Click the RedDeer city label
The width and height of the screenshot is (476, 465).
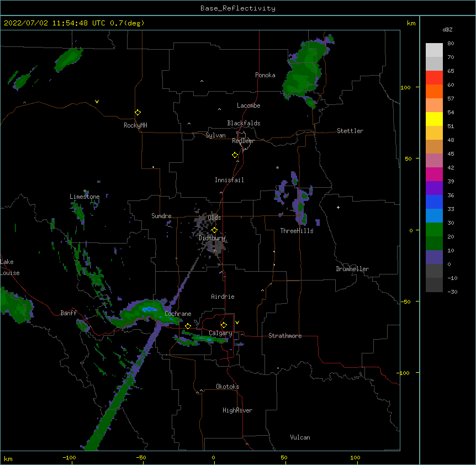pos(243,141)
